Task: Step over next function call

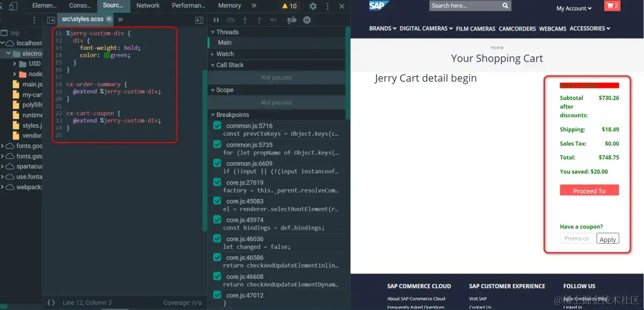Action: pos(231,20)
